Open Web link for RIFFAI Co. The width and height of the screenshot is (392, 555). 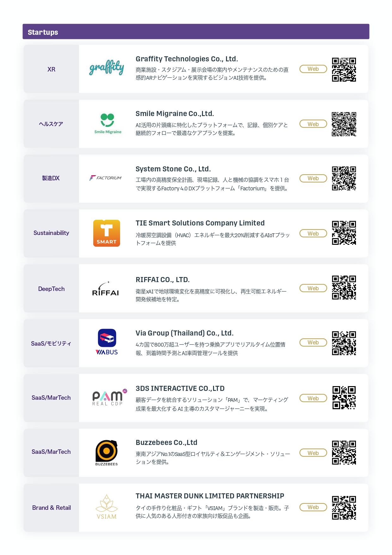coord(313,288)
